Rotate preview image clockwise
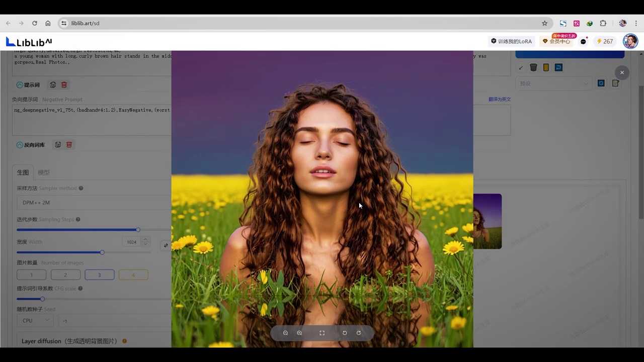 (x=359, y=333)
